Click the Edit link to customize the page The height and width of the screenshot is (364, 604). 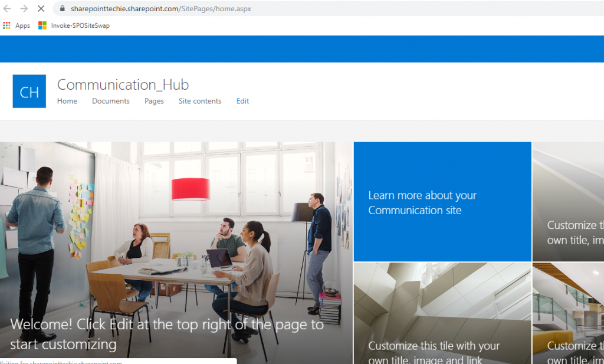(x=242, y=101)
